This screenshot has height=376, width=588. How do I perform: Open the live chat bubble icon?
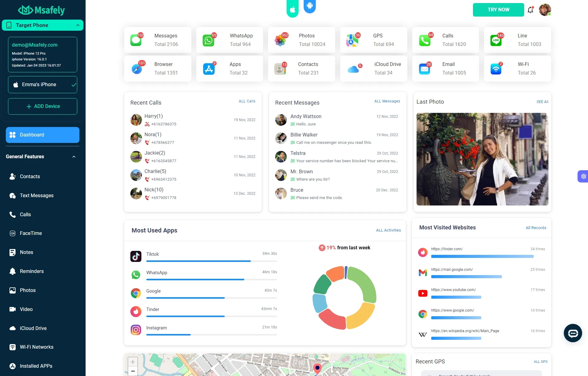pos(573,333)
